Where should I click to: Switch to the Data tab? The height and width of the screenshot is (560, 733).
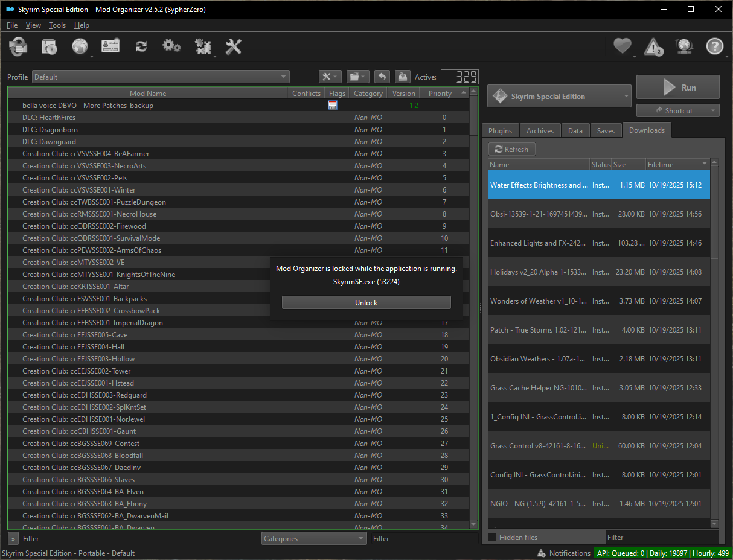575,130
